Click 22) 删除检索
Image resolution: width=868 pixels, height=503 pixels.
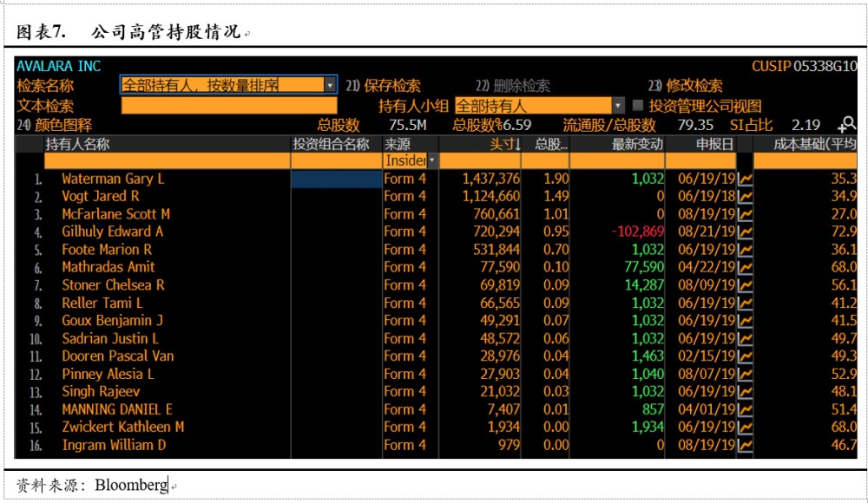513,86
